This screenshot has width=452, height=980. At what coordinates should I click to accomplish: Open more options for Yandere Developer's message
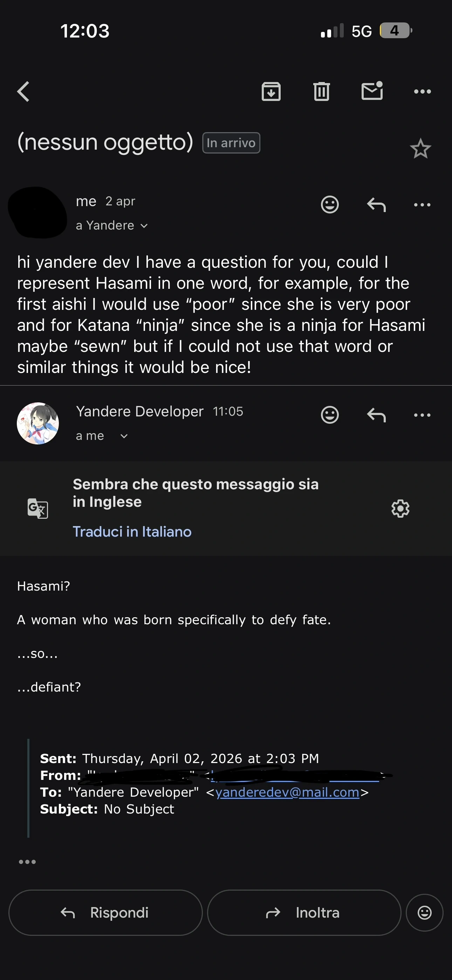coord(422,415)
